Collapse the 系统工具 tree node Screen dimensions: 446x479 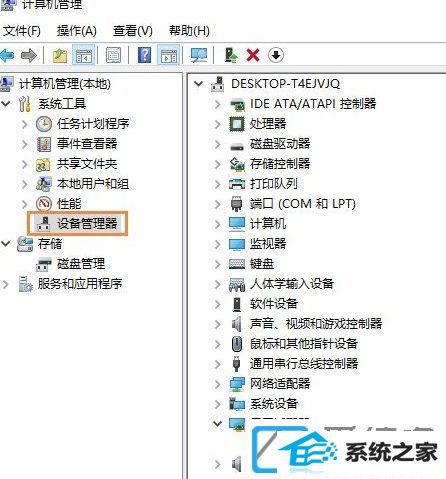point(6,104)
